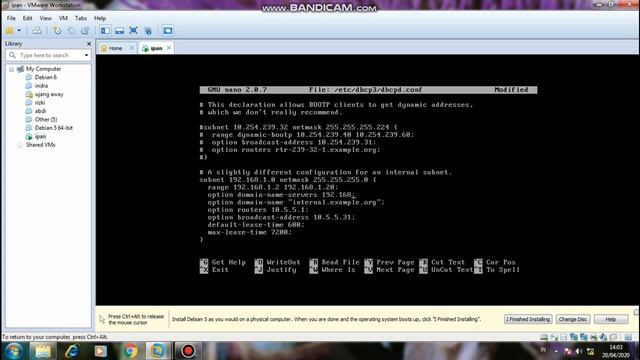Open the VM menu

63,18
